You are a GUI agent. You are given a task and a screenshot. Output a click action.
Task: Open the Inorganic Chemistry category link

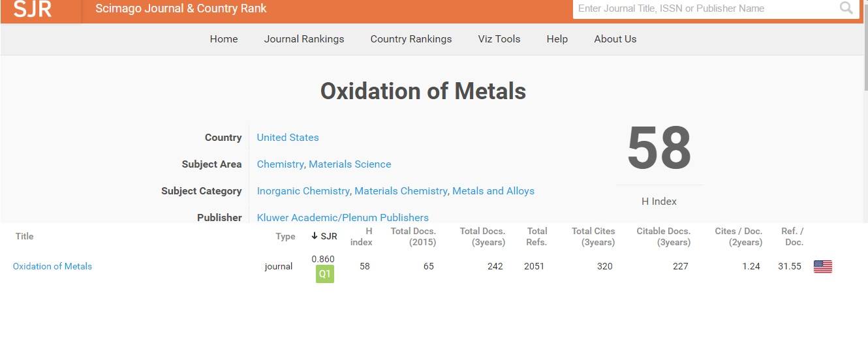click(x=303, y=191)
